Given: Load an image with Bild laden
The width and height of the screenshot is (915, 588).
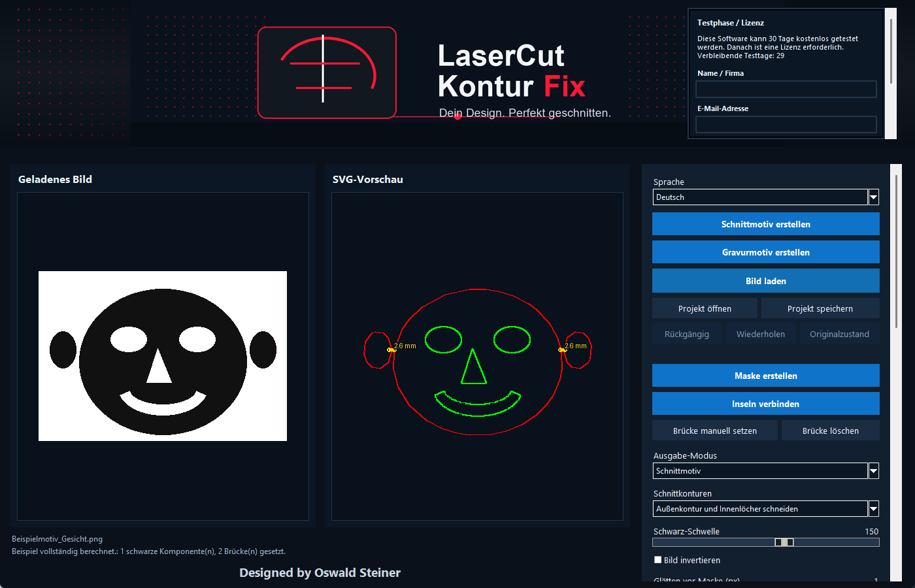Looking at the screenshot, I should tap(766, 281).
